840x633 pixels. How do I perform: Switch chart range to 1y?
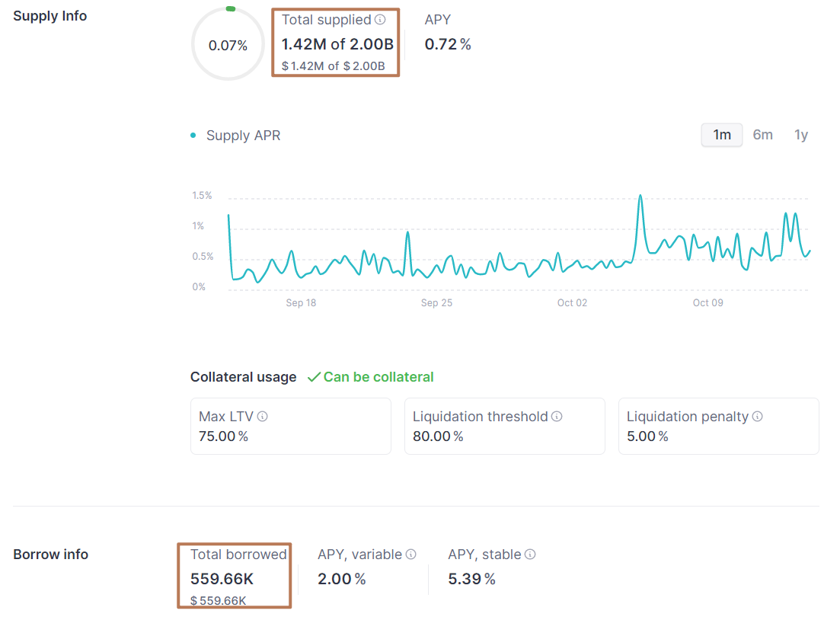tap(800, 135)
